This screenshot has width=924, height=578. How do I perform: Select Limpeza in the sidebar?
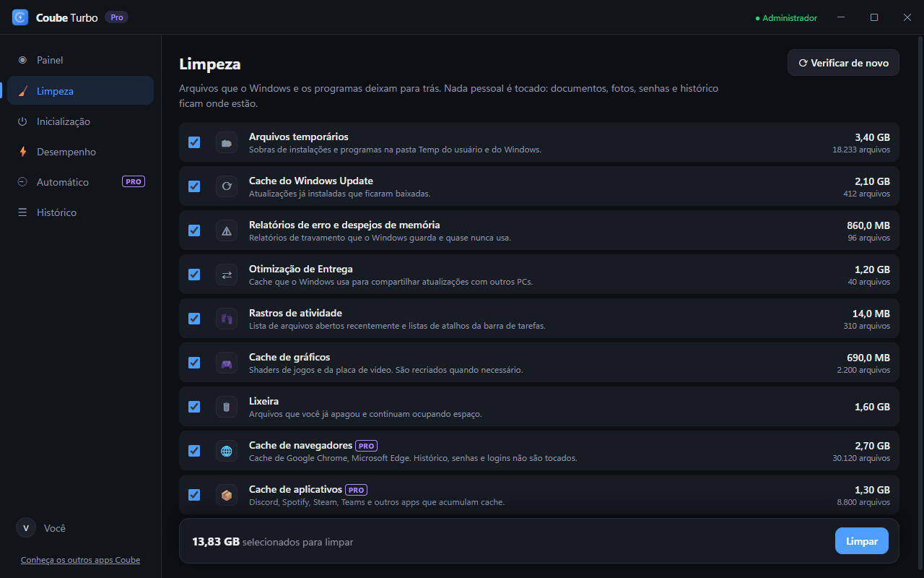coord(81,91)
